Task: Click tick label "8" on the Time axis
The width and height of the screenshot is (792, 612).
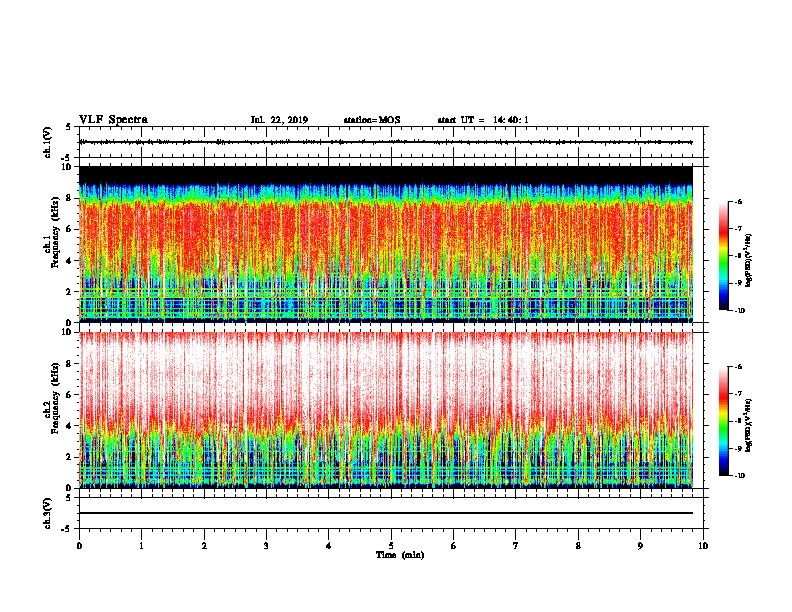Action: click(x=578, y=546)
